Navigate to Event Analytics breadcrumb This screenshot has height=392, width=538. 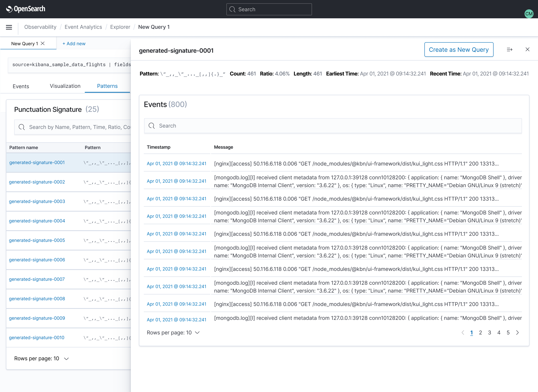tap(83, 27)
